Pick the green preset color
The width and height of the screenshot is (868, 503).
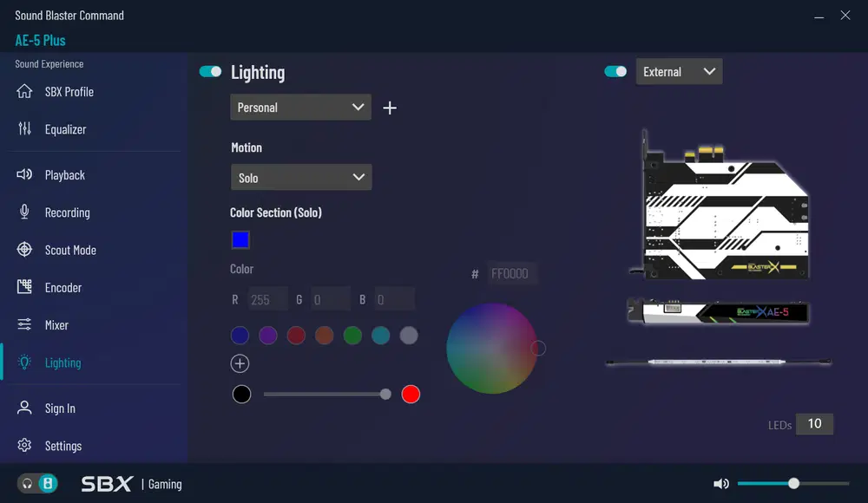pyautogui.click(x=352, y=336)
